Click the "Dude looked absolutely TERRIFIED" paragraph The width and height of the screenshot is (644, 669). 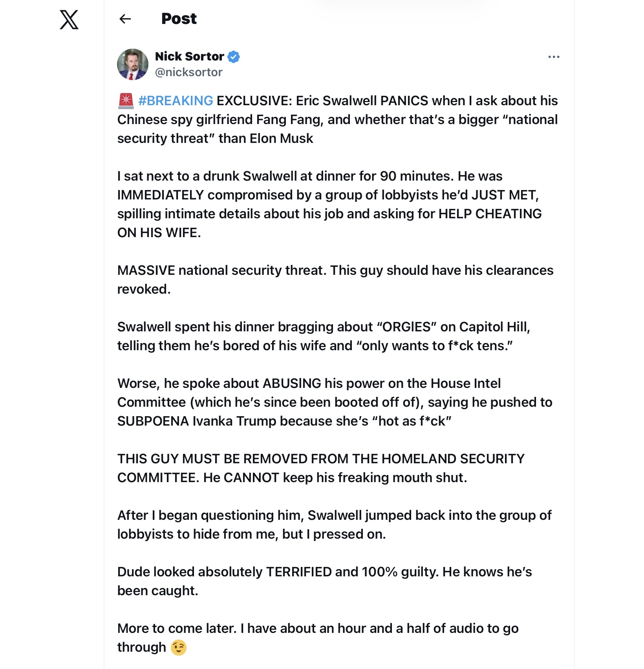324,581
